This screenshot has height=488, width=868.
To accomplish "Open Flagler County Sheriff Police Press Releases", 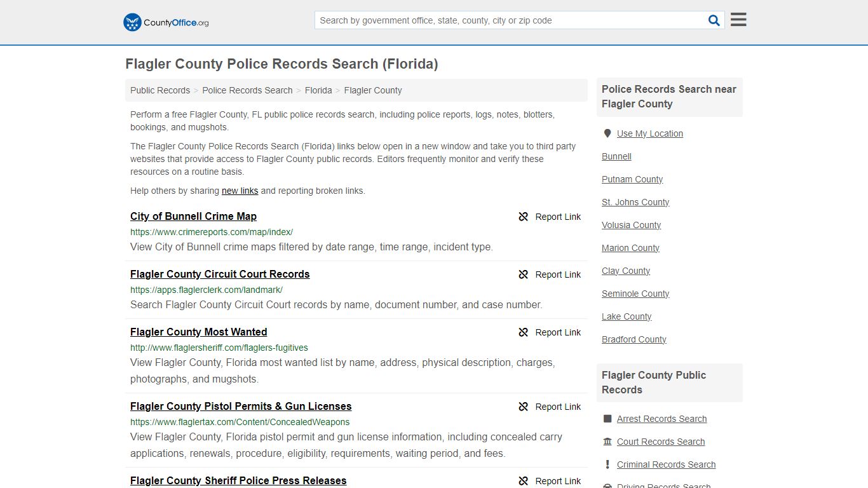I will point(238,480).
